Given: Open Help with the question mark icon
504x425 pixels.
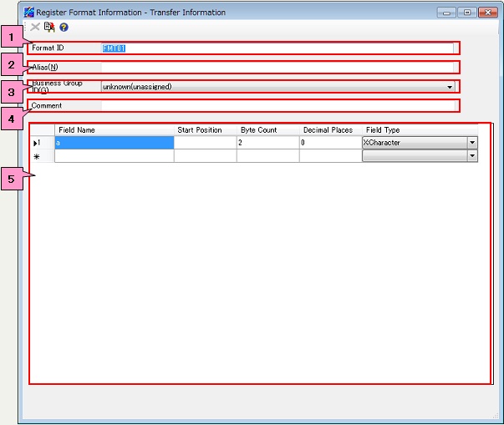Looking at the screenshot, I should coord(64,28).
